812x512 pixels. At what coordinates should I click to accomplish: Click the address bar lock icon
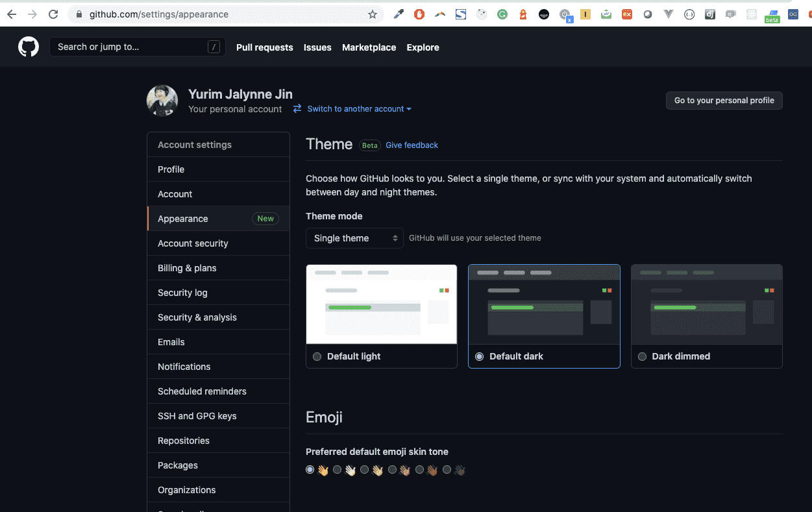[x=79, y=14]
